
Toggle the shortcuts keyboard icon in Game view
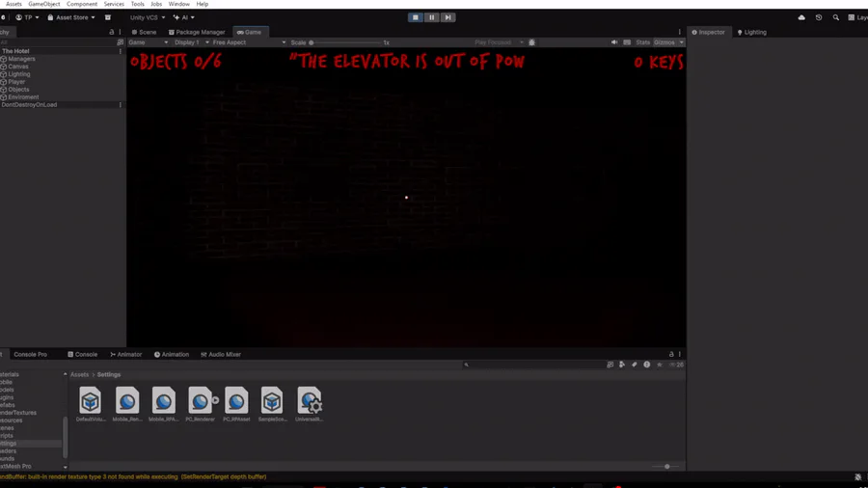627,42
